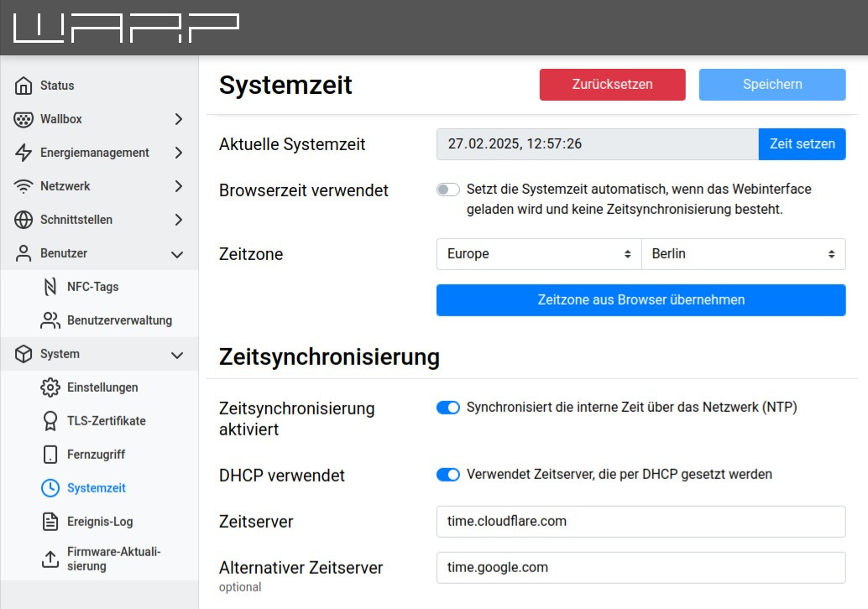Click Zeitzone aus Browser übernehmen button
Viewport: 868px width, 609px height.
(x=641, y=300)
